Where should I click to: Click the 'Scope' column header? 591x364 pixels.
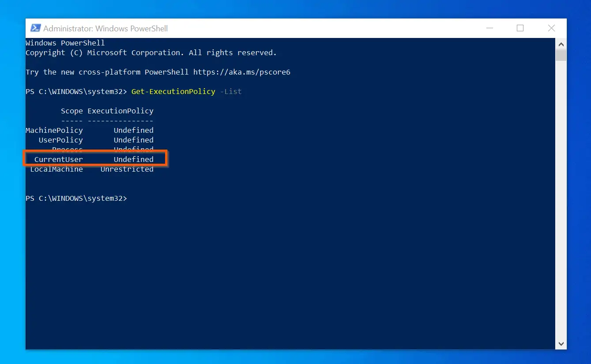(x=72, y=111)
